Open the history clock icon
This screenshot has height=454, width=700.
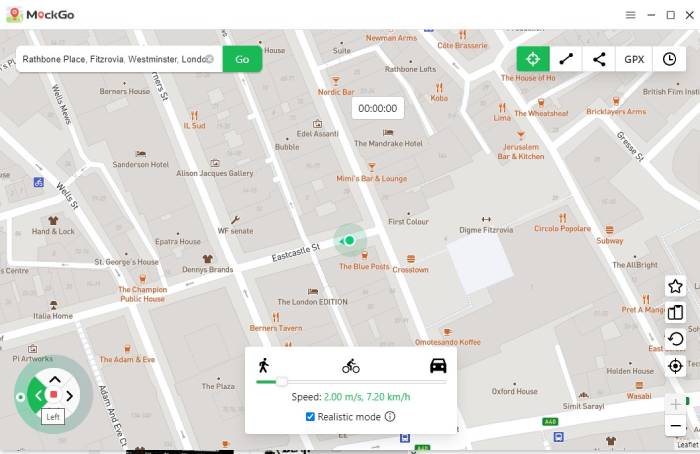point(669,59)
